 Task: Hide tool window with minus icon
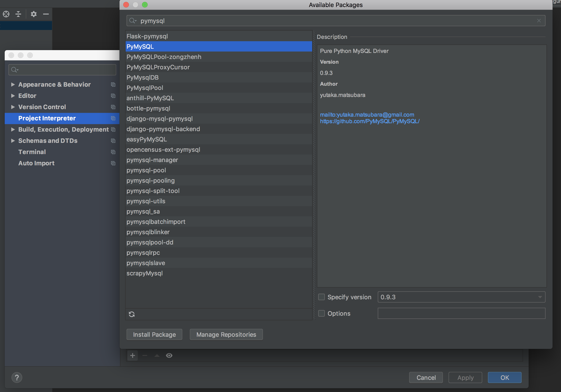click(x=46, y=14)
